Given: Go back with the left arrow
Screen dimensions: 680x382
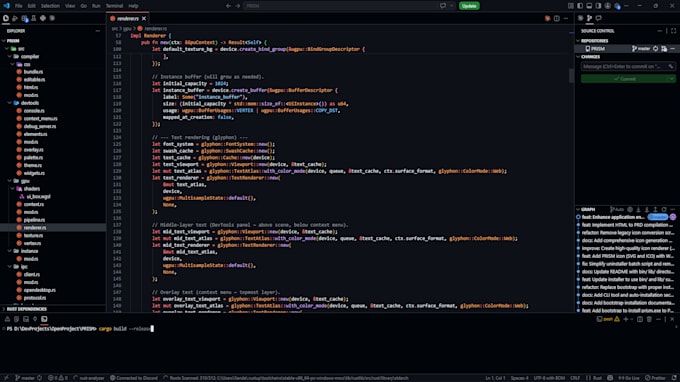Looking at the screenshot, I should [229, 6].
